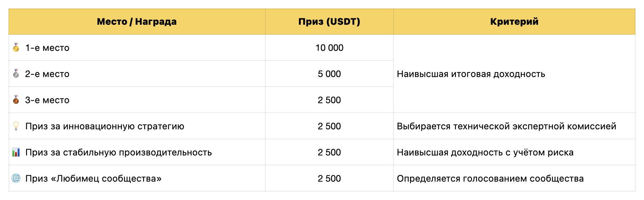Click «Приз «Любимец сообщества»» text
644x200 pixels.
pos(93,178)
